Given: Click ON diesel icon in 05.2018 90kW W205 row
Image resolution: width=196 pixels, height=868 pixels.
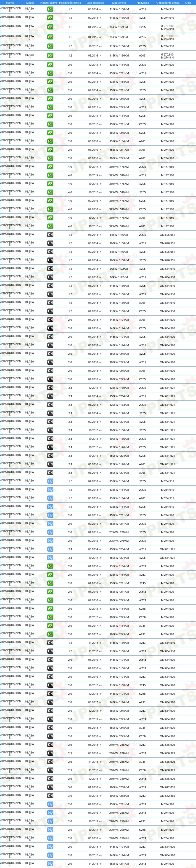Looking at the screenshot, I should [50, 277].
